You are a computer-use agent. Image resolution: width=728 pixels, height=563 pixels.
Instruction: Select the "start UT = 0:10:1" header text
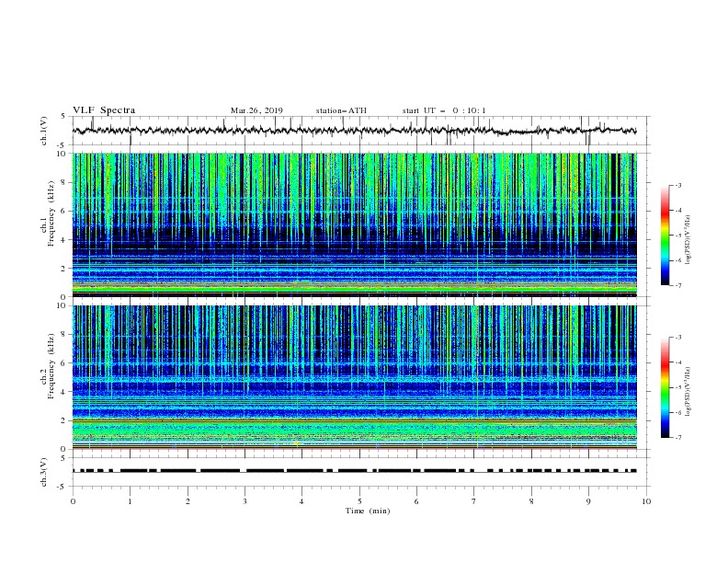click(444, 110)
